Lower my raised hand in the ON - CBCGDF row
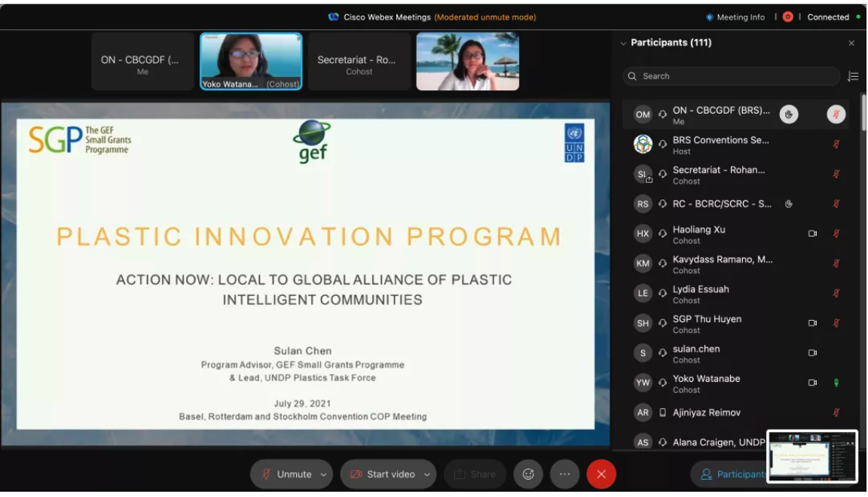The width and height of the screenshot is (868, 497). 789,114
